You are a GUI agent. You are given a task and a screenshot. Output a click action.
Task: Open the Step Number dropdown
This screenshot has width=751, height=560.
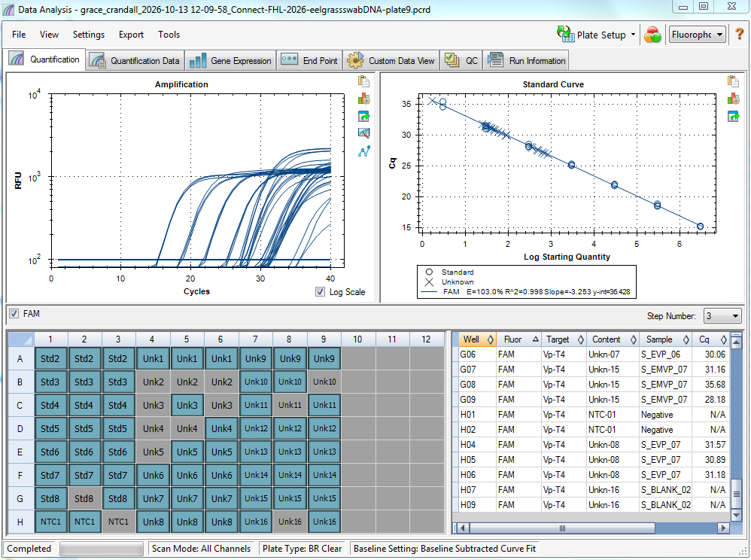[722, 315]
